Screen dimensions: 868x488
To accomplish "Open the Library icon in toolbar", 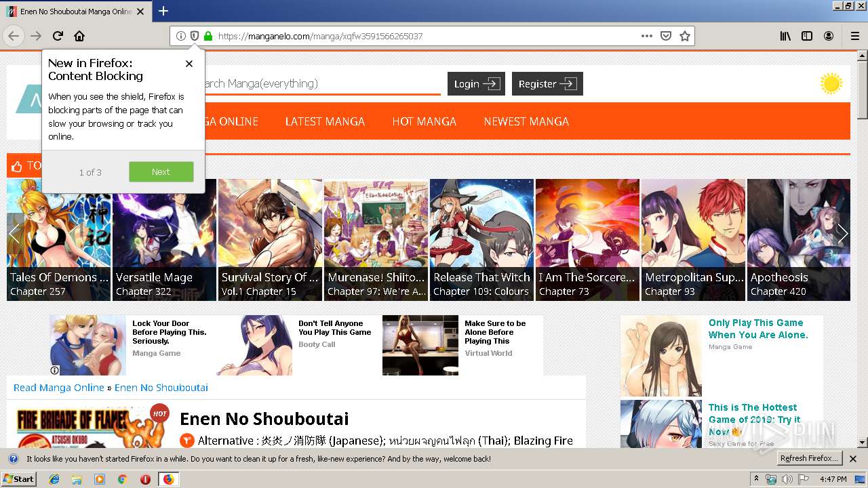I will click(x=785, y=36).
